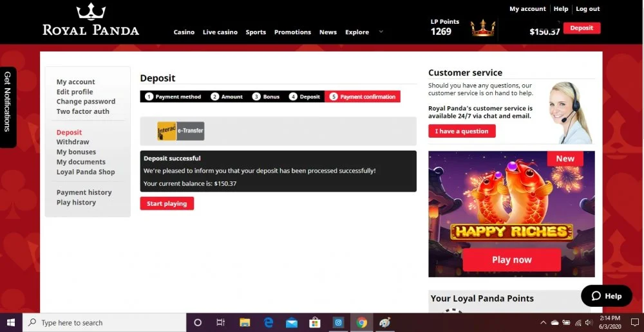The width and height of the screenshot is (644, 332).
Task: Click the battery status tray icon
Action: (x=566, y=323)
